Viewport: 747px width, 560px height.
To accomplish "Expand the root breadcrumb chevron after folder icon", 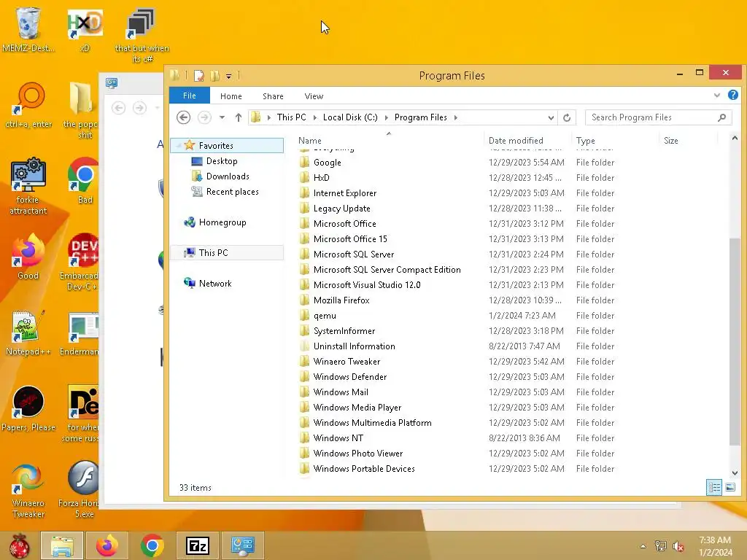I will click(x=268, y=117).
